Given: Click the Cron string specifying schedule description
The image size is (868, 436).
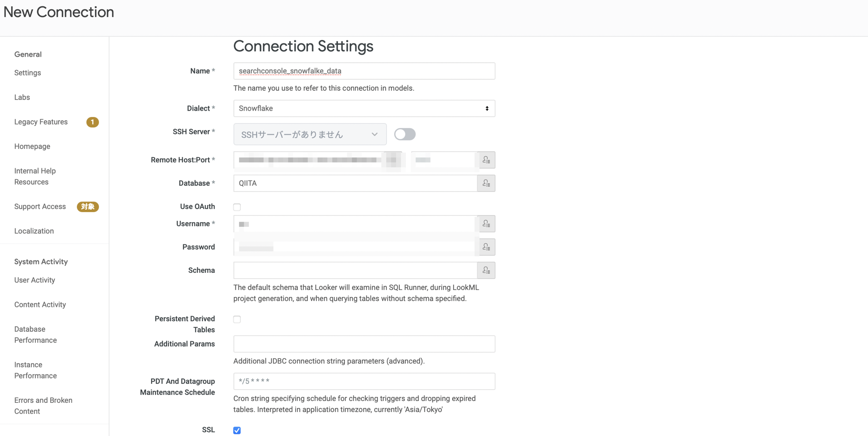Looking at the screenshot, I should (355, 404).
